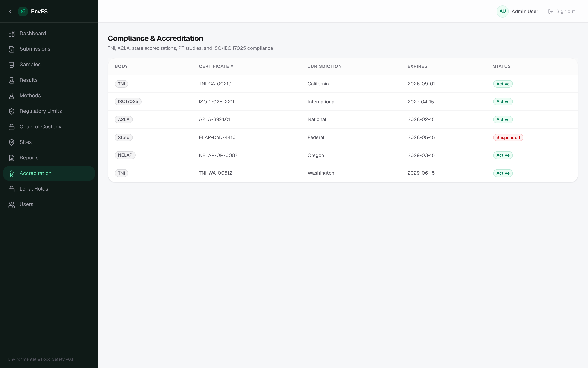
Task: Click certificate TNI-WA-00512
Action: (x=216, y=173)
